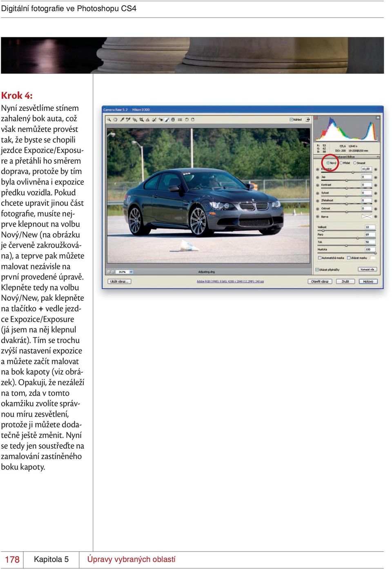Open Camera Raw preferences list icon

180,120
